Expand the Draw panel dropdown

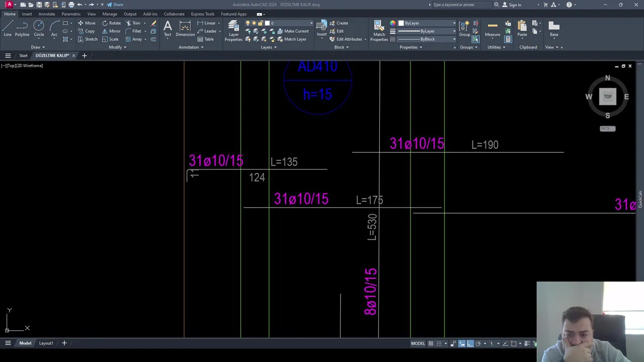pos(38,47)
